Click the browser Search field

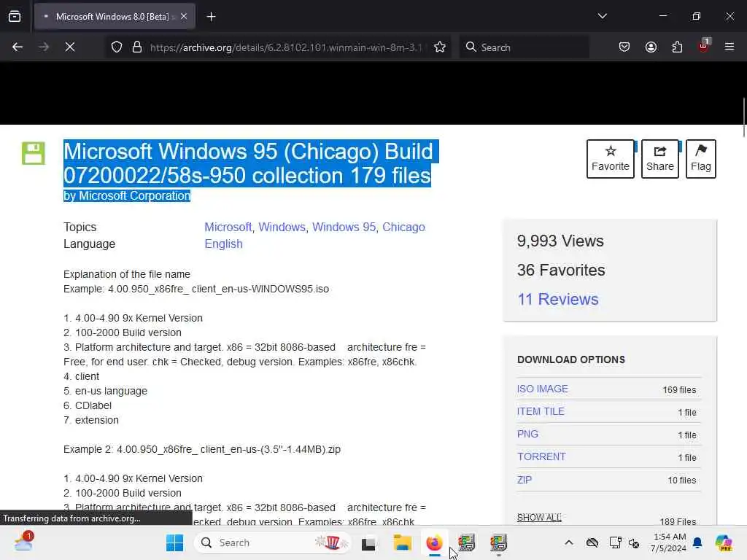coord(524,47)
